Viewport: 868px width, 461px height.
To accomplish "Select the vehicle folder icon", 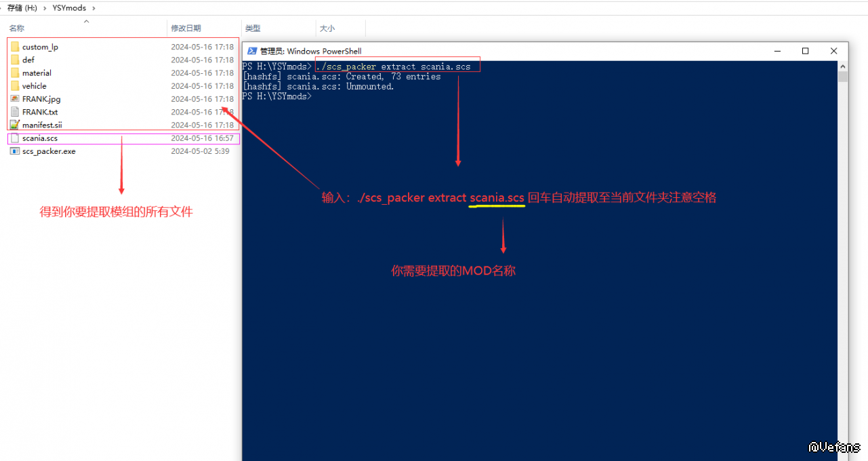I will [15, 85].
